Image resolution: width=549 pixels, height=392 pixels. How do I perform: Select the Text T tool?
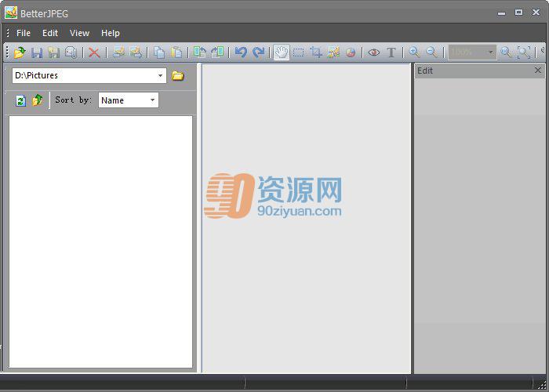[391, 53]
